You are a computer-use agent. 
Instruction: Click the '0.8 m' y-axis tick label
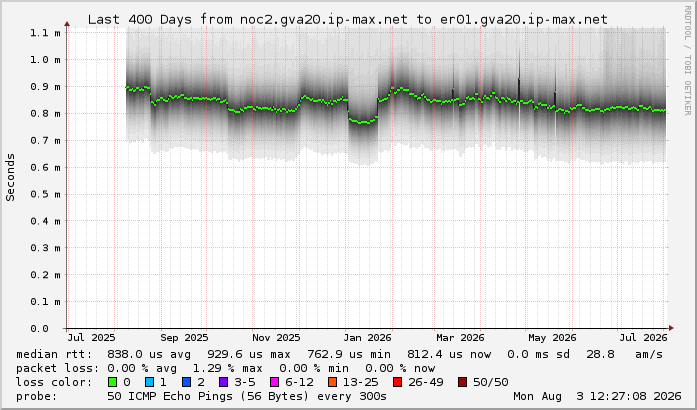click(x=45, y=113)
